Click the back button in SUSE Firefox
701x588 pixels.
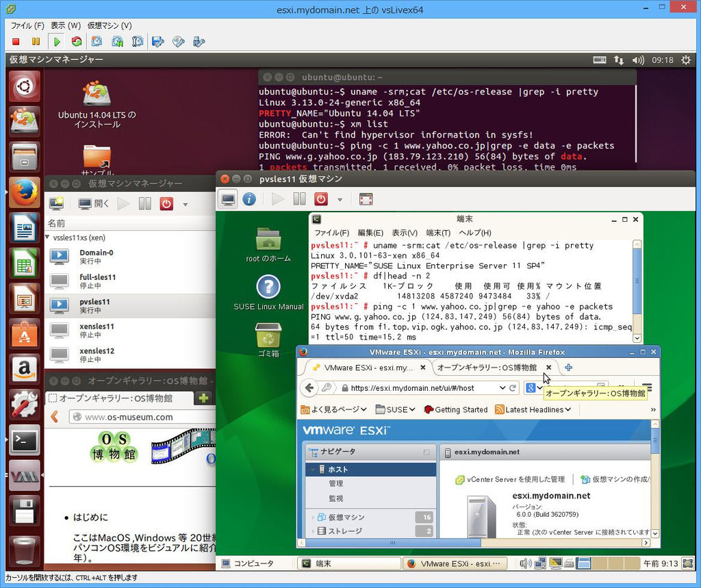(x=309, y=387)
